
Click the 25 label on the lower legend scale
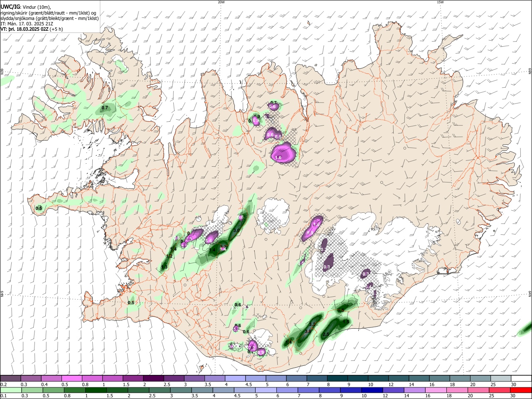491,396
